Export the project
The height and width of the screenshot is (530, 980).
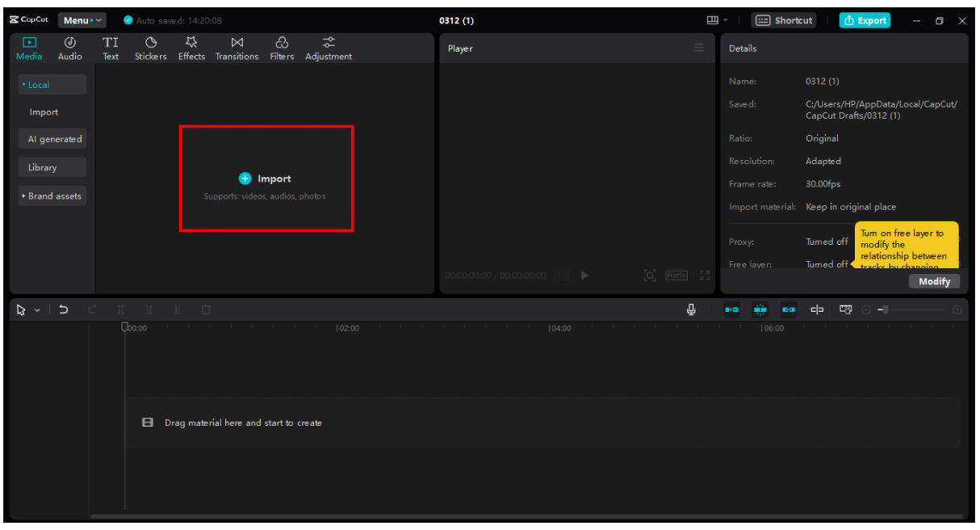point(865,20)
